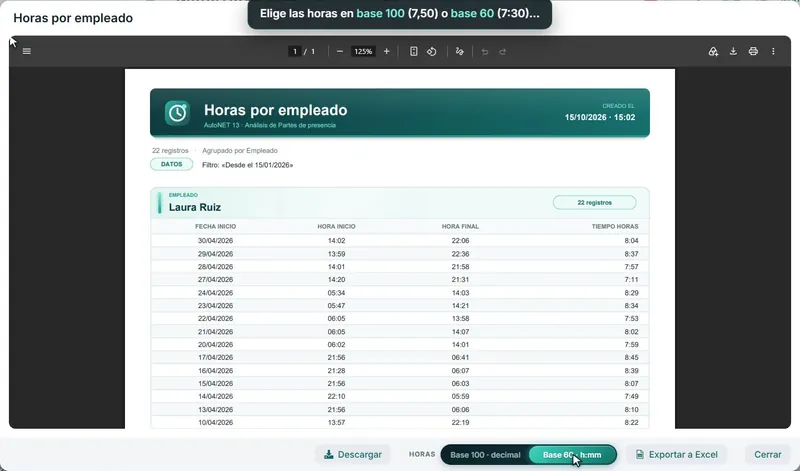The image size is (800, 471).
Task: Zoom in with the plus icon
Action: 386,51
